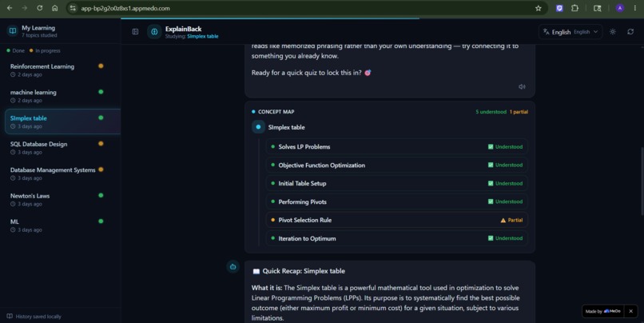Play audio with the speaker icon
The height and width of the screenshot is (323, 644).
(x=522, y=86)
